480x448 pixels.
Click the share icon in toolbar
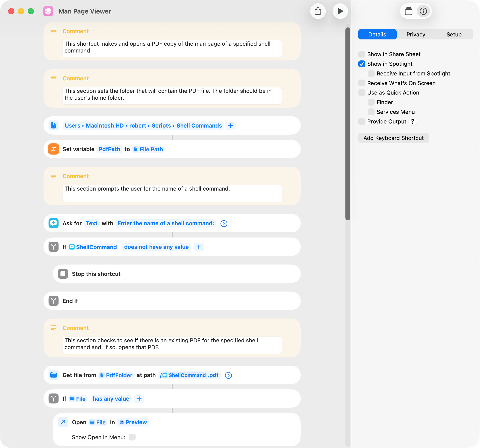coord(318,11)
